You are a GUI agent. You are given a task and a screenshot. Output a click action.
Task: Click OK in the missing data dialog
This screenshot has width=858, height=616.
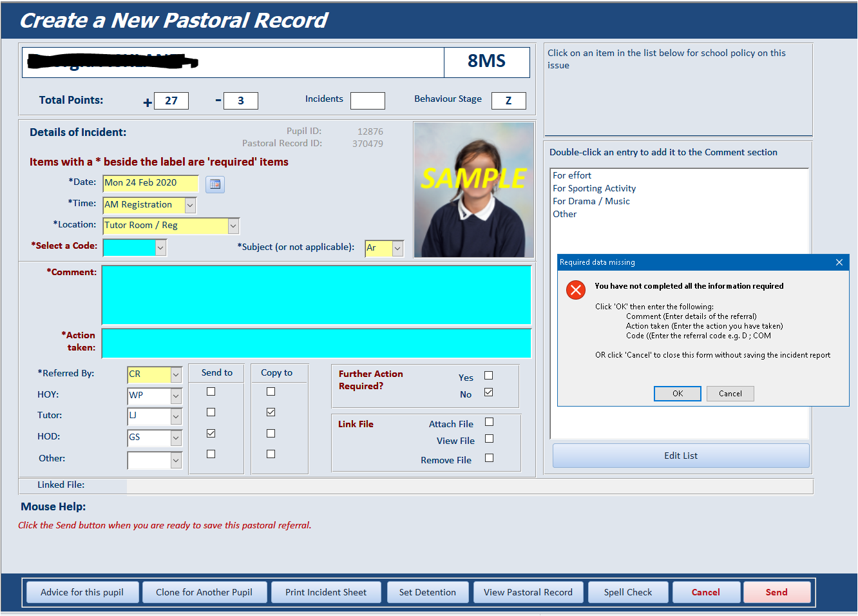(678, 394)
